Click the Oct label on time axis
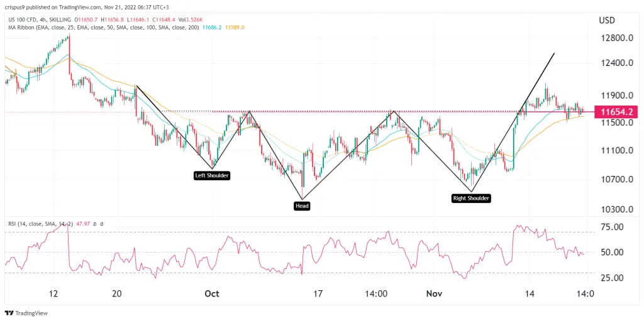This screenshot has height=321, width=644. [212, 294]
